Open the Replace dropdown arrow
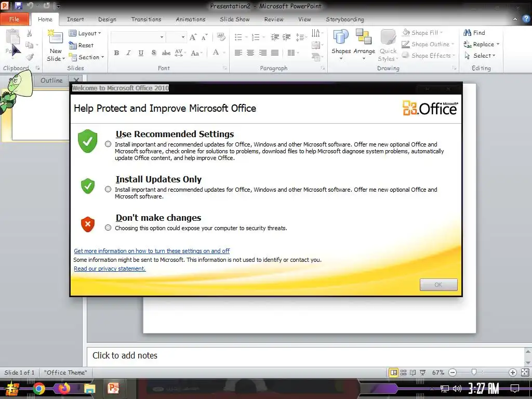Viewport: 532px width, 399px height. point(498,44)
